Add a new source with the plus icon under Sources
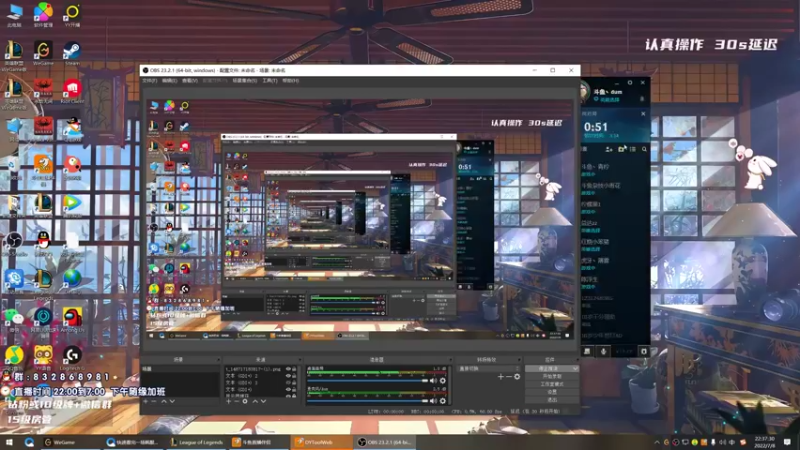This screenshot has height=450, width=800. [x=229, y=402]
